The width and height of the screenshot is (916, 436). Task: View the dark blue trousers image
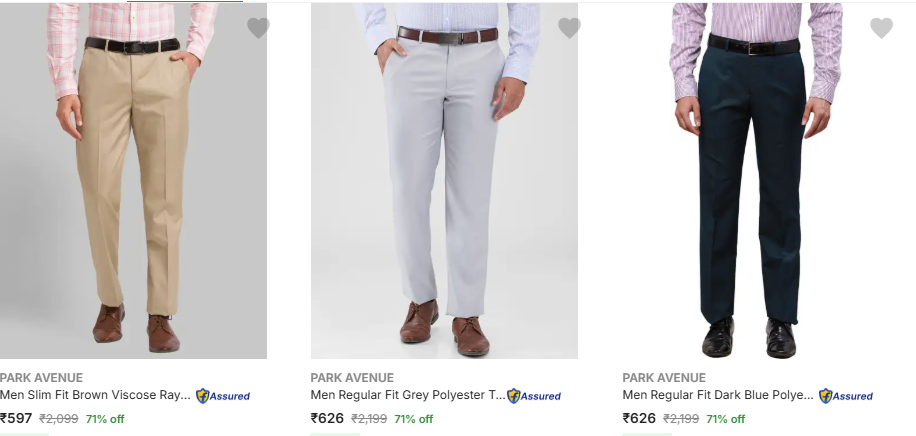point(756,180)
